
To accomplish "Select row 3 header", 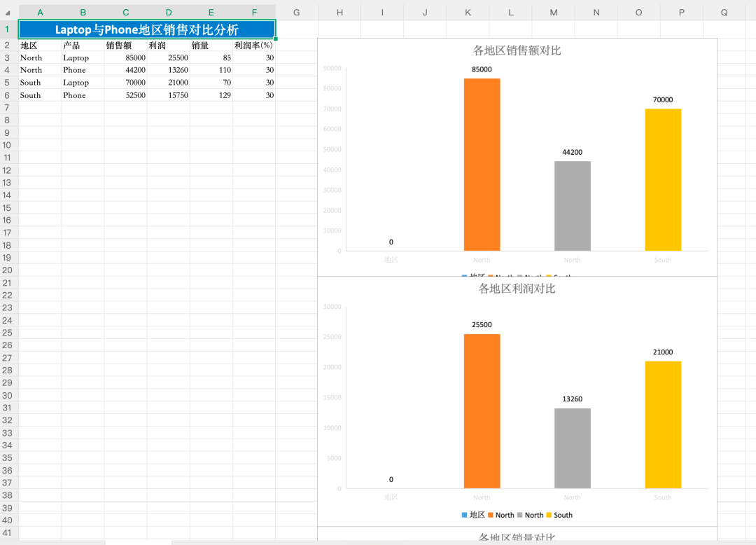I will (7, 57).
